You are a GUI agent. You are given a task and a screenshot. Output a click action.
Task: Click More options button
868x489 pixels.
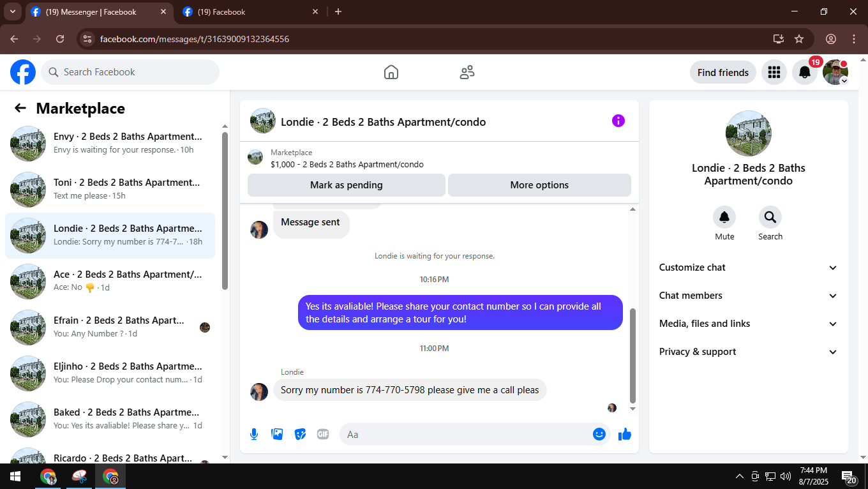click(539, 185)
